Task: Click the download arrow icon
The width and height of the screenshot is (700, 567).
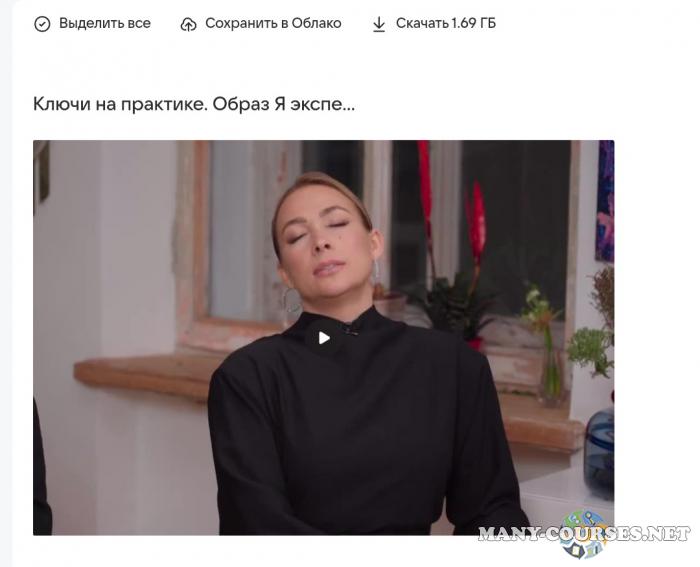Action: 379,25
